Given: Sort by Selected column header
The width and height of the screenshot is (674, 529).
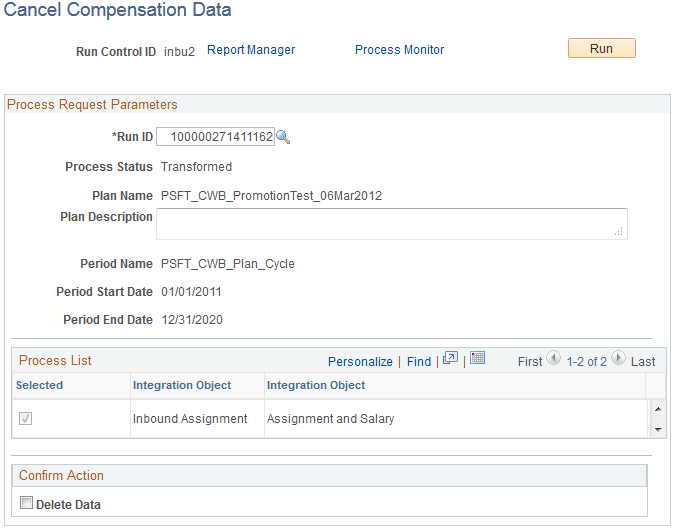Looking at the screenshot, I should point(40,385).
